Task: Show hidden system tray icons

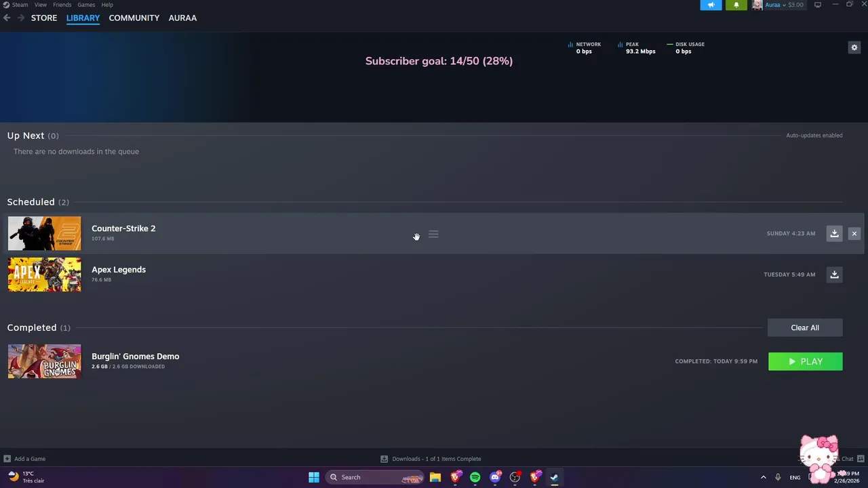Action: point(763,477)
